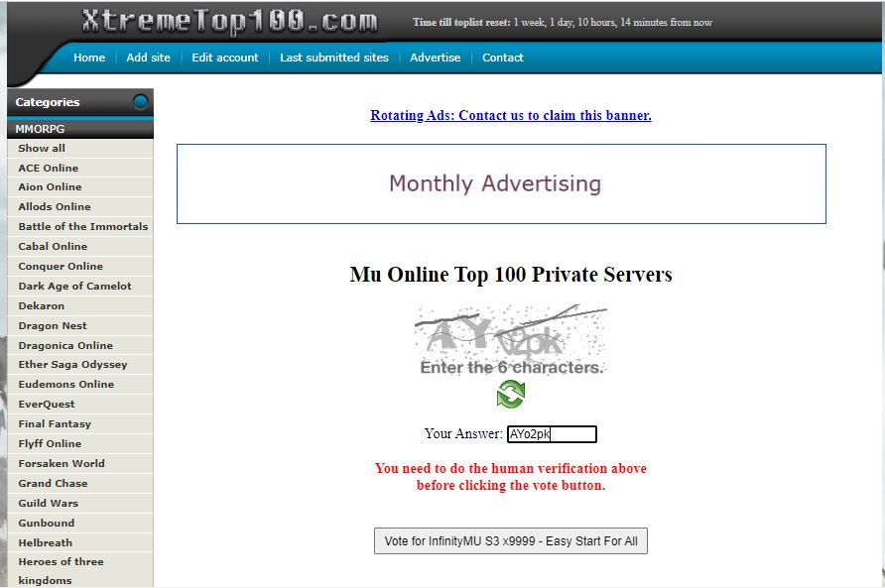Open Ether Saga Odyssey category

[80, 365]
